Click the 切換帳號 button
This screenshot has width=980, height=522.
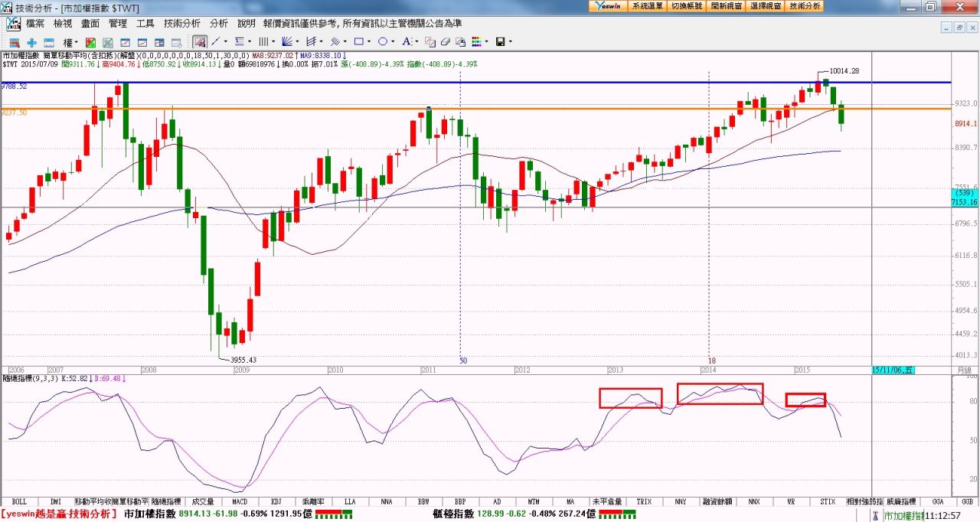click(x=687, y=6)
